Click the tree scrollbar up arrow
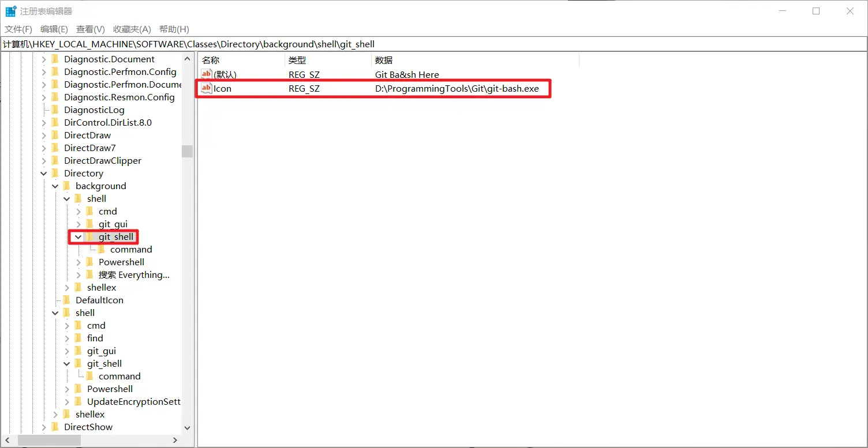 tap(187, 59)
